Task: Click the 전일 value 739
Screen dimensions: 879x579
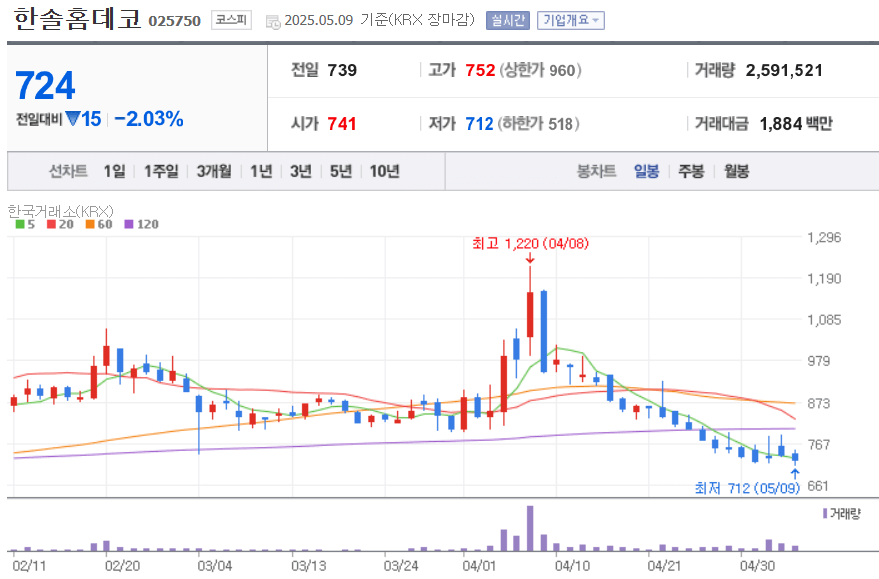Action: [342, 70]
